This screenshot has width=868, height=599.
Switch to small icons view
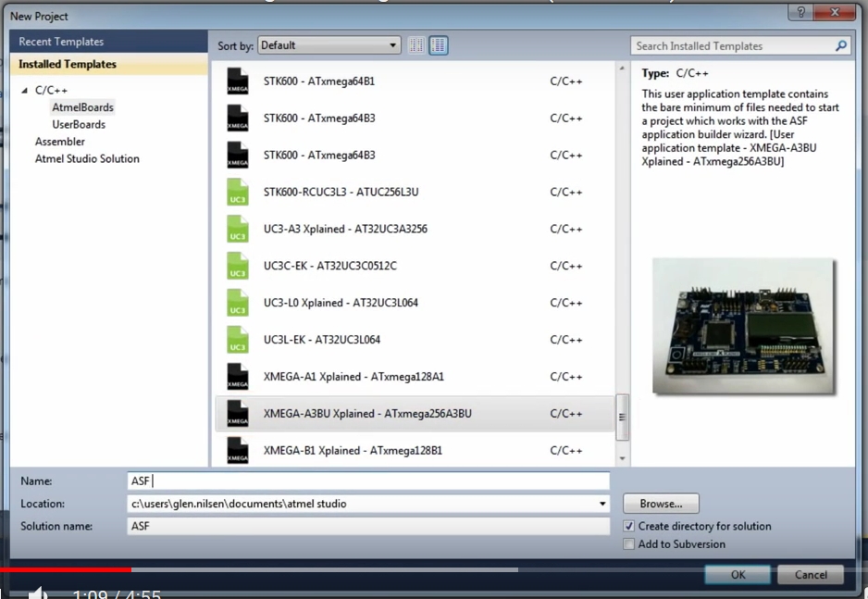pyautogui.click(x=416, y=45)
